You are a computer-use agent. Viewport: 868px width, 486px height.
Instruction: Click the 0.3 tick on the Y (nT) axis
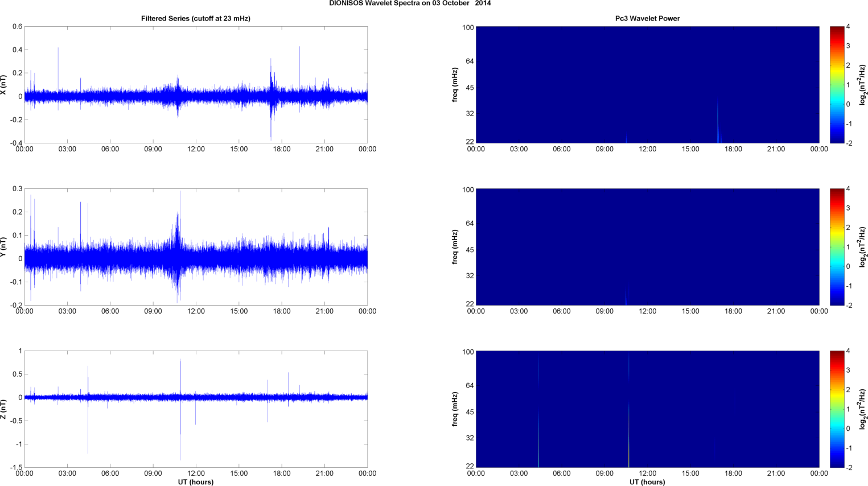17,189
